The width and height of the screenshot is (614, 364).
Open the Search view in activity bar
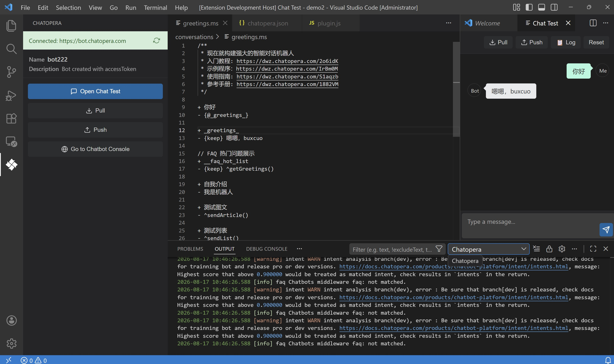pyautogui.click(x=11, y=49)
